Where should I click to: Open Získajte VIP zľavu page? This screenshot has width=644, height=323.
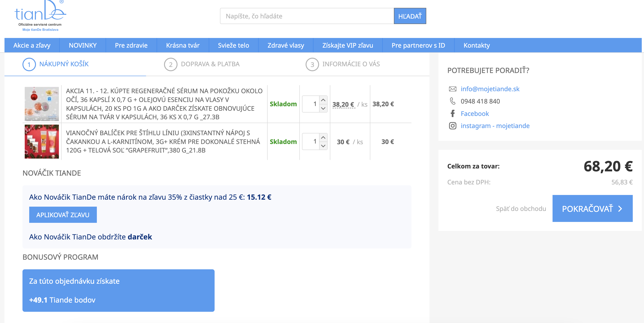(347, 45)
